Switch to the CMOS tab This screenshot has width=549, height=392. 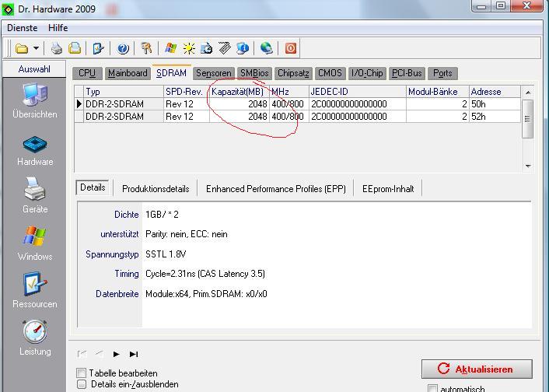pyautogui.click(x=330, y=73)
